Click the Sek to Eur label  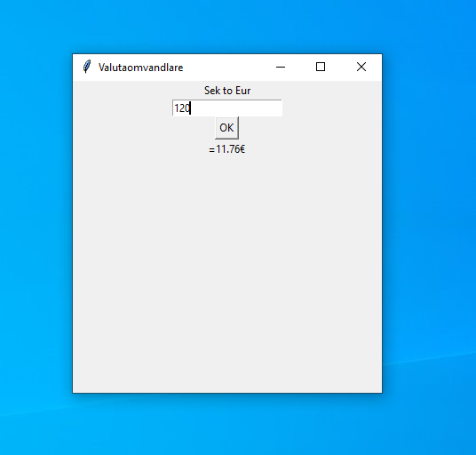click(x=227, y=91)
